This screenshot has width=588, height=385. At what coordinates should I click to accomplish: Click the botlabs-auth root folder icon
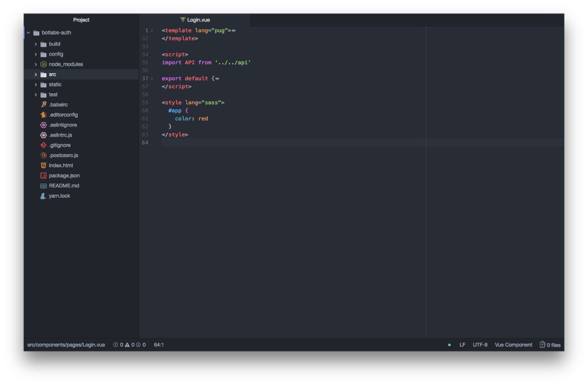36,33
